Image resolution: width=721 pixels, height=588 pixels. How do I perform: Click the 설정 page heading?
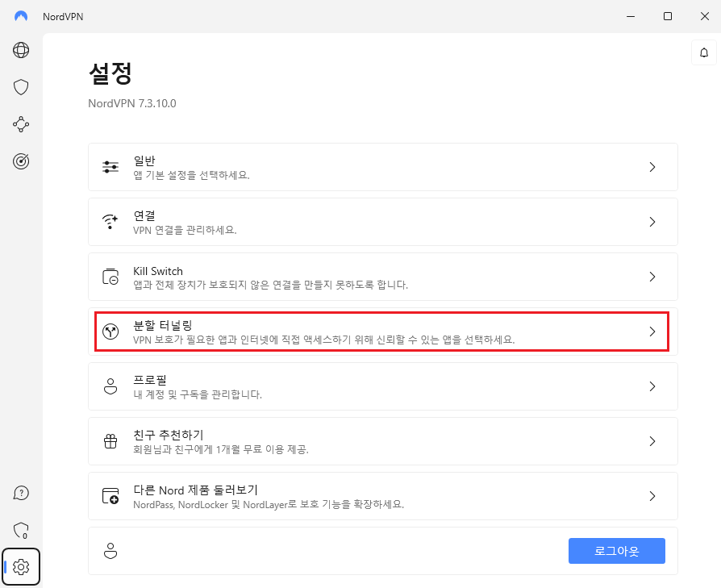point(110,73)
